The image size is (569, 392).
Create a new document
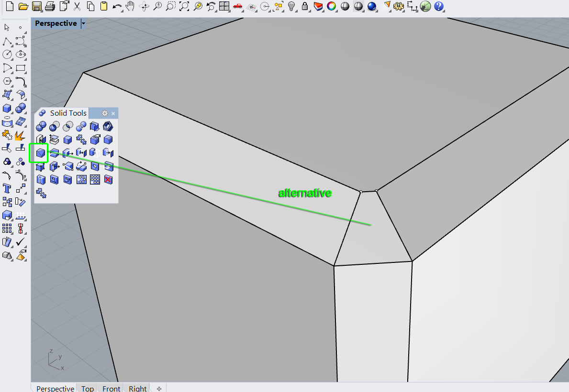tap(10, 6)
